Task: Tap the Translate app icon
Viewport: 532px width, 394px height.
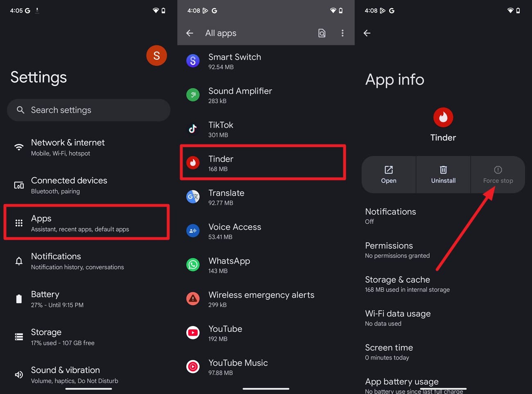Action: point(193,197)
